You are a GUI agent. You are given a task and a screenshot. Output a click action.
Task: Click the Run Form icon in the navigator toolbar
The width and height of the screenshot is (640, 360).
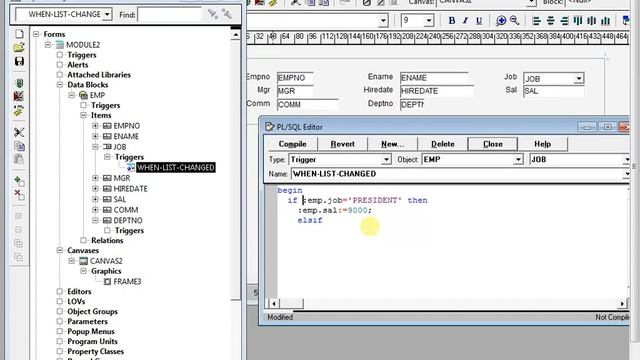point(19,83)
